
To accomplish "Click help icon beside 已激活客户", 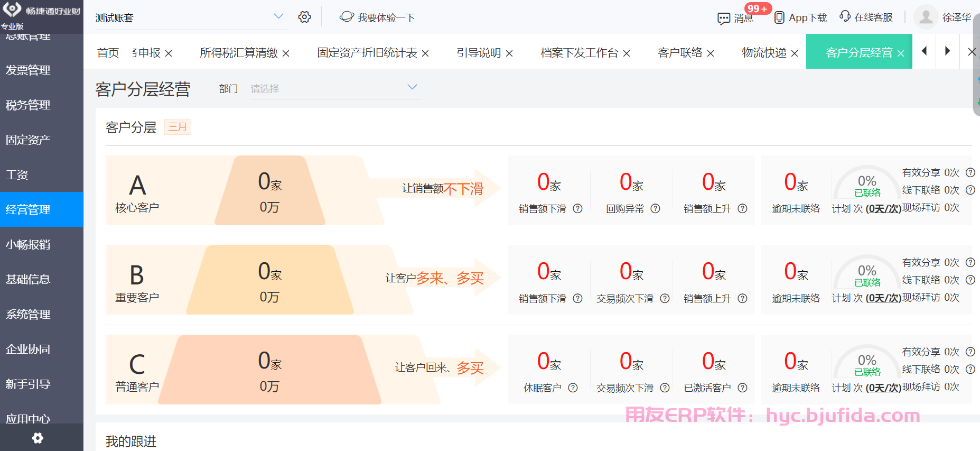I will click(742, 388).
